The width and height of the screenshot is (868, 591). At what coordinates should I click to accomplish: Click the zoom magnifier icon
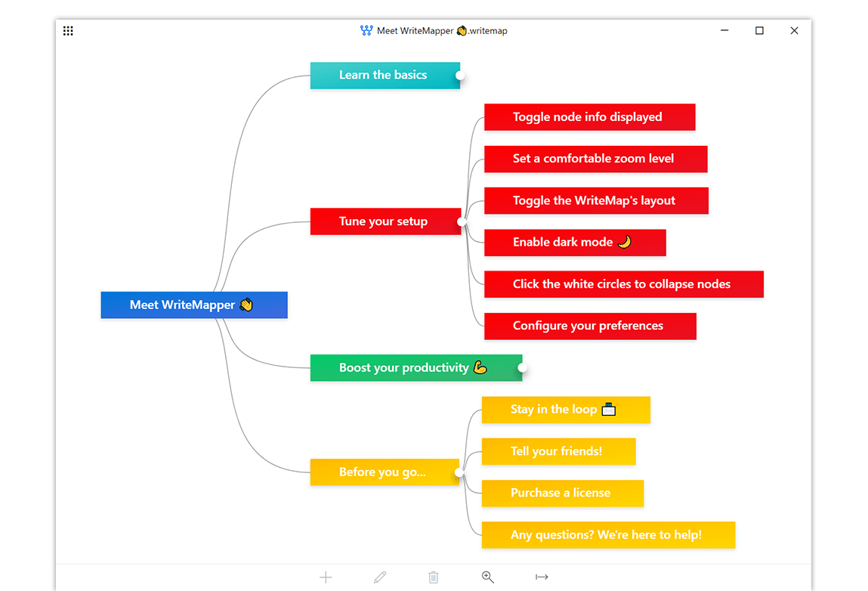pos(488,577)
